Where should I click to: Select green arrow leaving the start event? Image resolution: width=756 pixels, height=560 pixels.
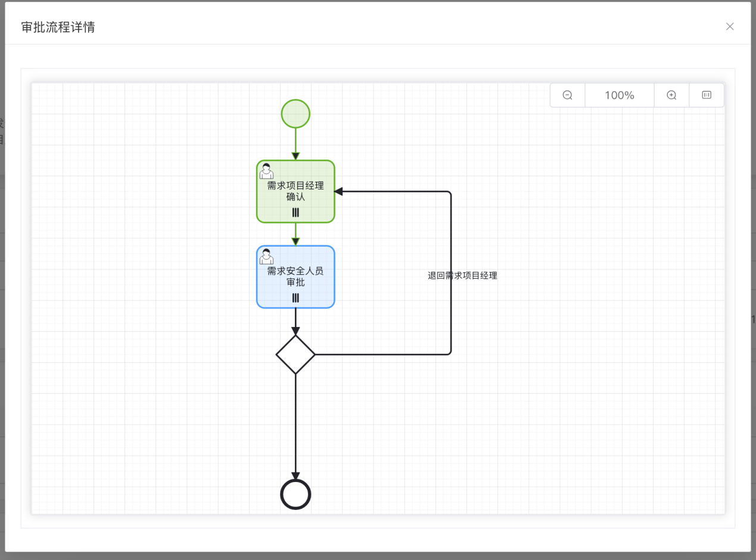click(x=295, y=144)
